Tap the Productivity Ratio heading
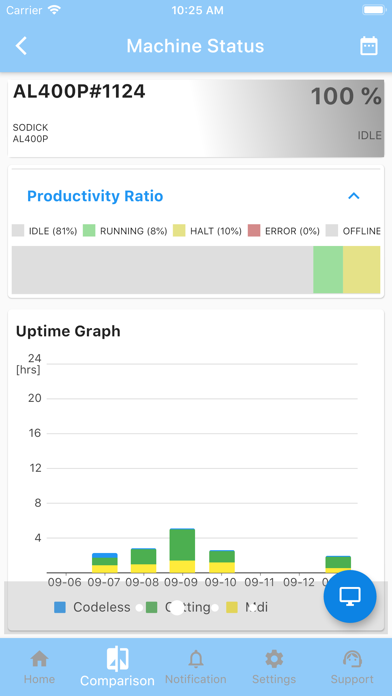 pyautogui.click(x=95, y=196)
